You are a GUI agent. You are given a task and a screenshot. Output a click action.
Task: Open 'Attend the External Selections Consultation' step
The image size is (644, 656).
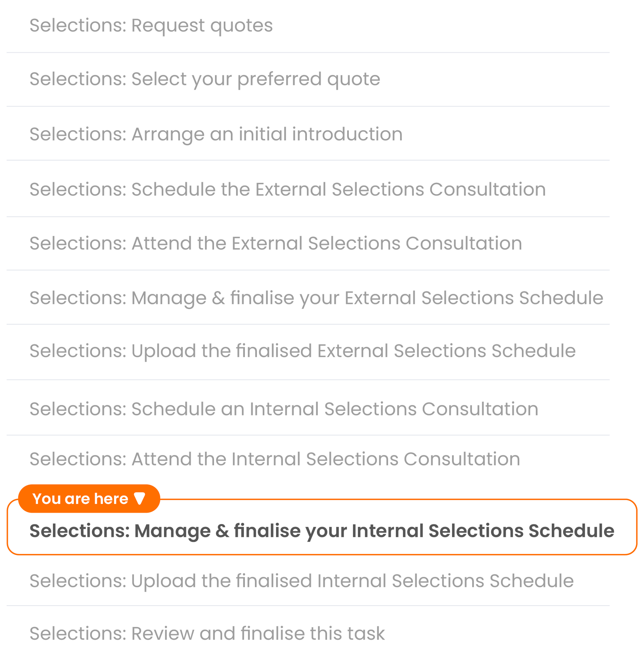[x=276, y=243]
